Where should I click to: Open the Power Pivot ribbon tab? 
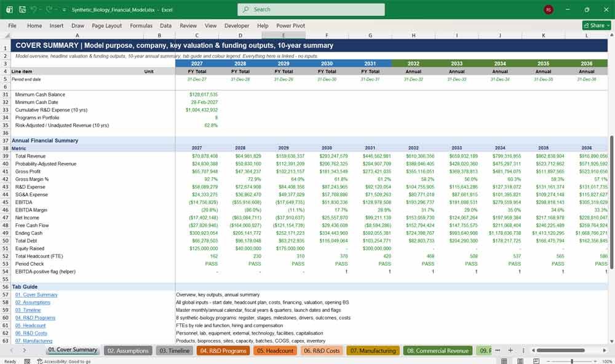pyautogui.click(x=291, y=25)
